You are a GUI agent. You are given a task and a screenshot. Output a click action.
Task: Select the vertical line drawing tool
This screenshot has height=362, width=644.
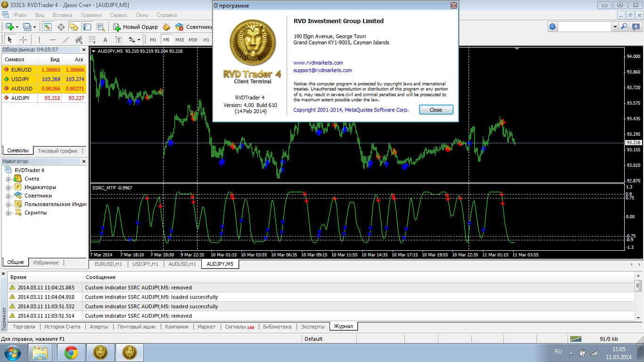(x=39, y=40)
